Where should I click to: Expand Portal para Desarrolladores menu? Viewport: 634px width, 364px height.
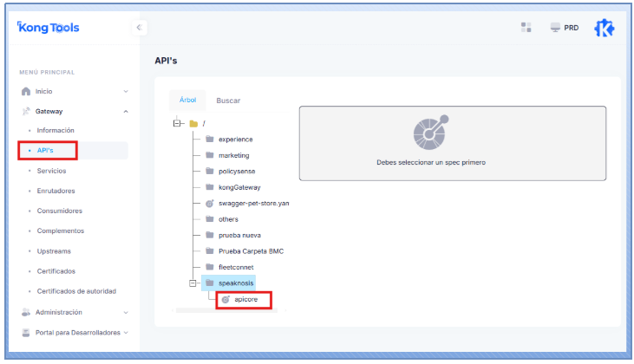pyautogui.click(x=126, y=332)
